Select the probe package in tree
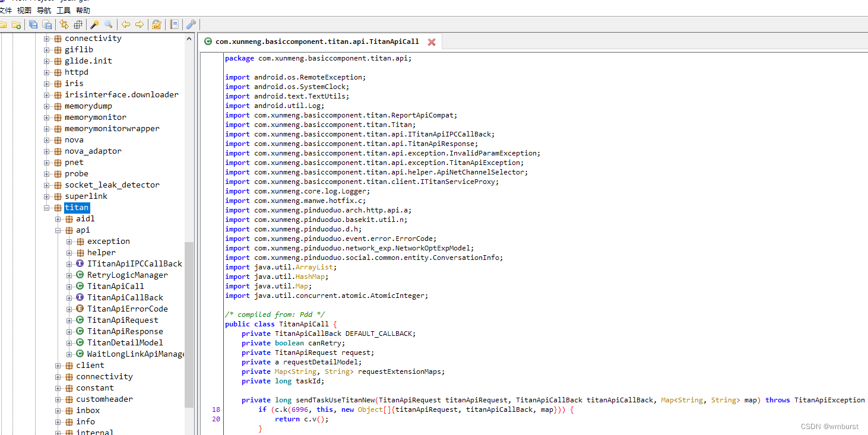Viewport: 868px width, 435px height. 77,174
